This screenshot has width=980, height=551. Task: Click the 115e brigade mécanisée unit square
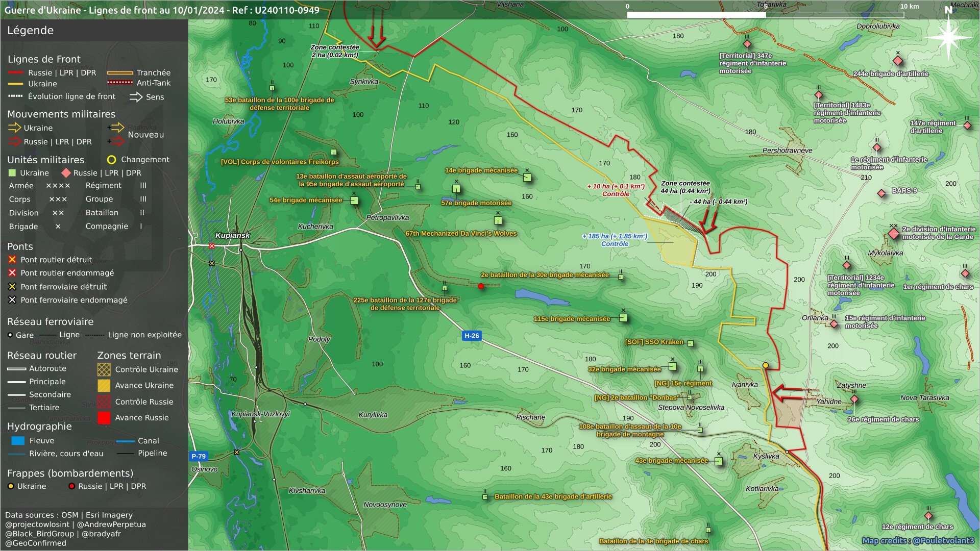tap(623, 318)
